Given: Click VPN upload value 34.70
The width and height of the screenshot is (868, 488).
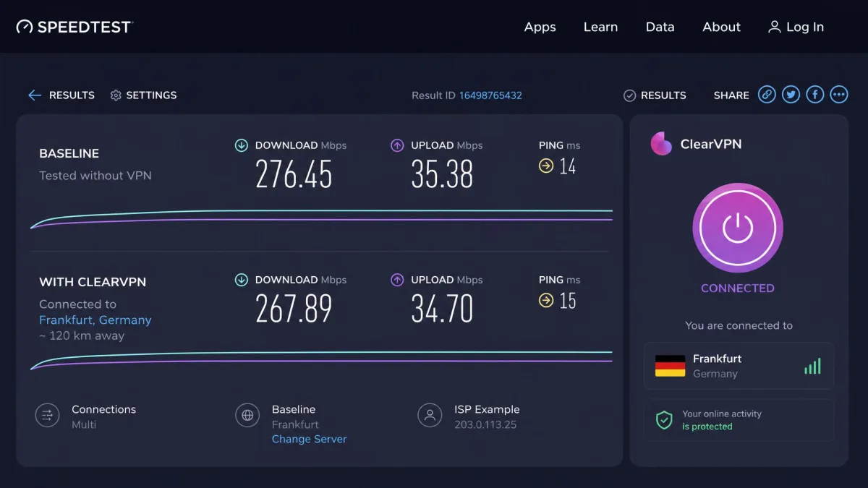Looking at the screenshot, I should click(442, 309).
